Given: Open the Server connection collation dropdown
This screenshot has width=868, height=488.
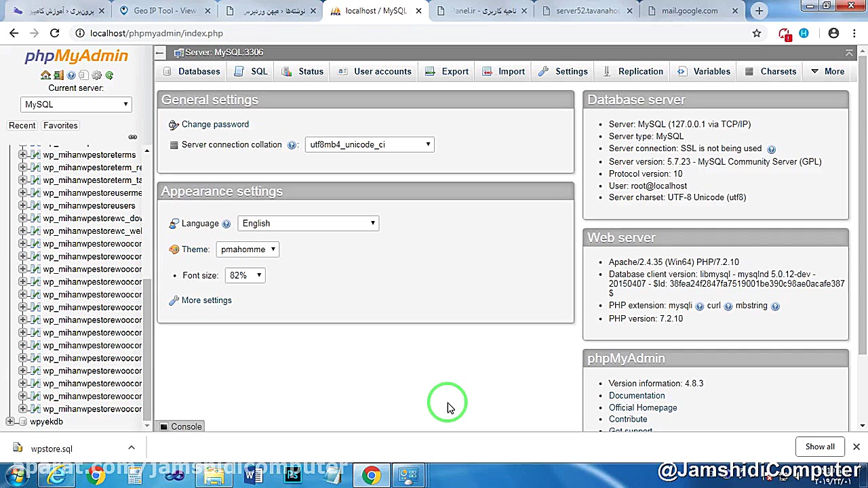Looking at the screenshot, I should point(370,144).
